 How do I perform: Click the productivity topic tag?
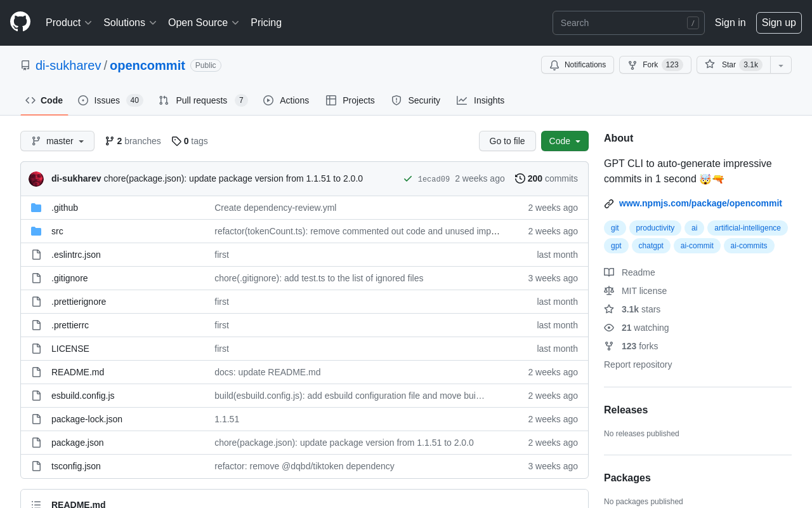[655, 228]
